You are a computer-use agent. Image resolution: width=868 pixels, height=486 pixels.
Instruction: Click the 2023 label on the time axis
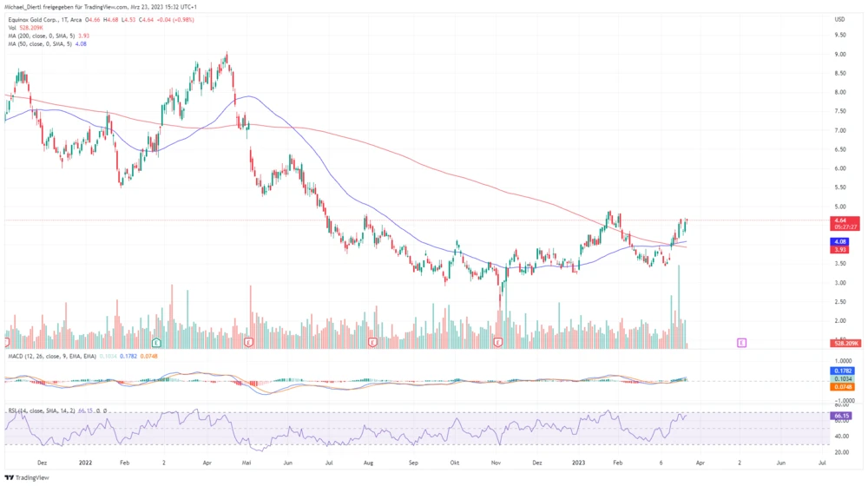click(x=580, y=464)
